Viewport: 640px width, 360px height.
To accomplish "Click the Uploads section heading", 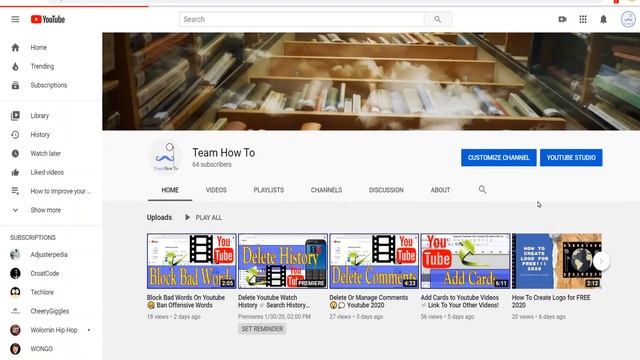I will click(159, 218).
